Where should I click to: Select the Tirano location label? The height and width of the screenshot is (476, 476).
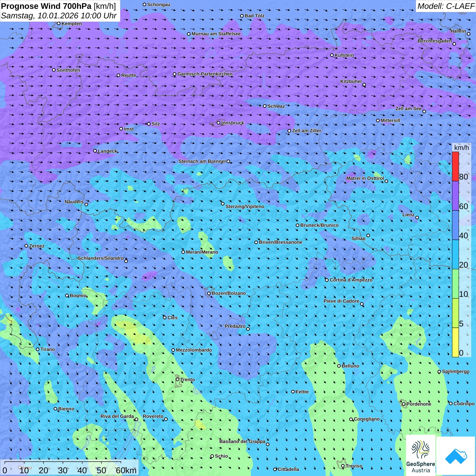(48, 349)
